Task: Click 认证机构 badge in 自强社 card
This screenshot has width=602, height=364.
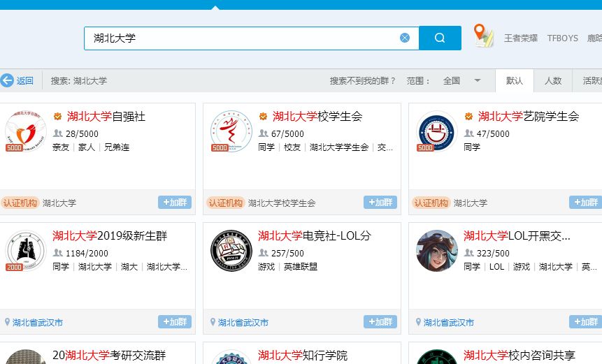Action: [20, 203]
